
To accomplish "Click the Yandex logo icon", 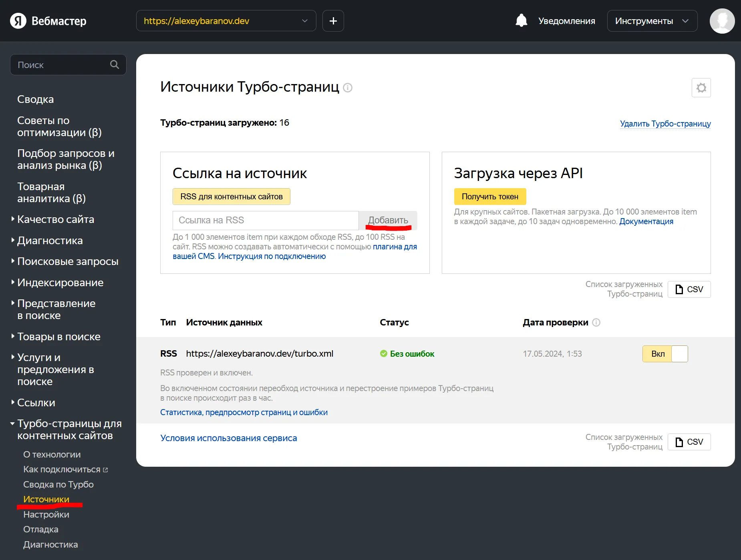I will [18, 21].
